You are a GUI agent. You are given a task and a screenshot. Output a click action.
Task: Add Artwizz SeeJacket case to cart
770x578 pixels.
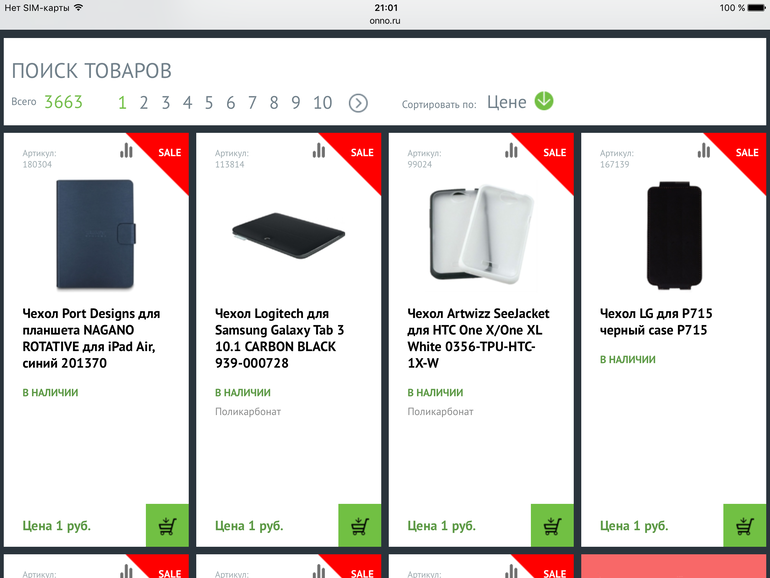point(552,525)
